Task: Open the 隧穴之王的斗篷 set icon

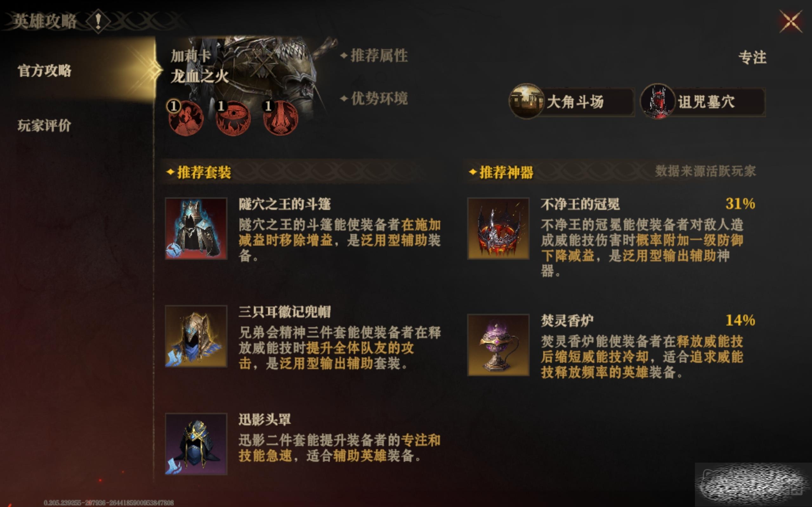Action: pyautogui.click(x=196, y=228)
